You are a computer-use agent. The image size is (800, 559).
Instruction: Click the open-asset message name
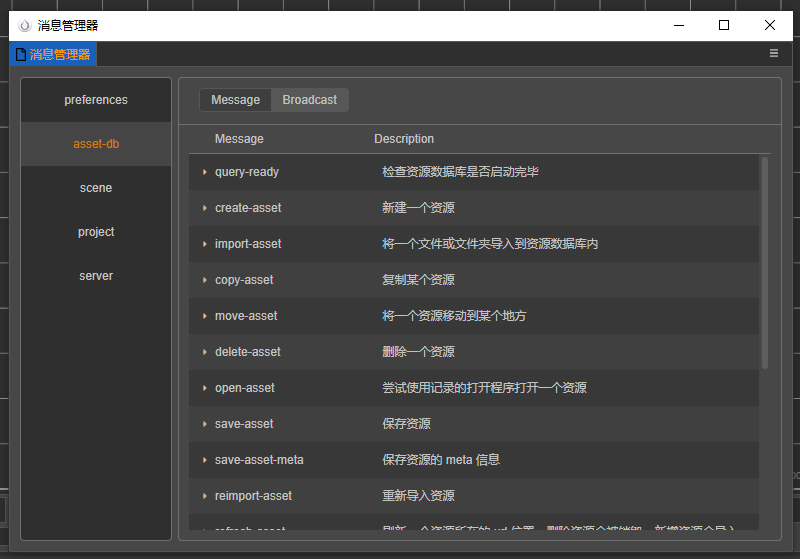(x=244, y=388)
